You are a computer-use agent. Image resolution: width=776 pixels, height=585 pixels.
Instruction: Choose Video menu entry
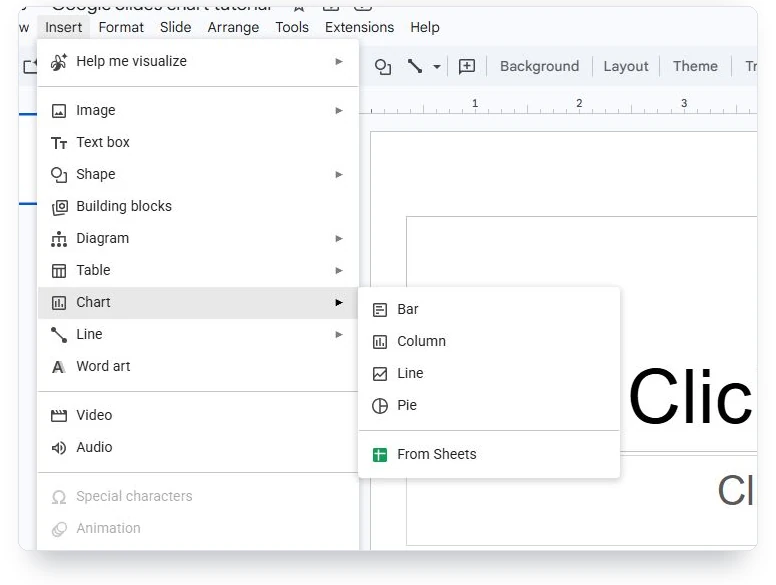tap(197, 415)
